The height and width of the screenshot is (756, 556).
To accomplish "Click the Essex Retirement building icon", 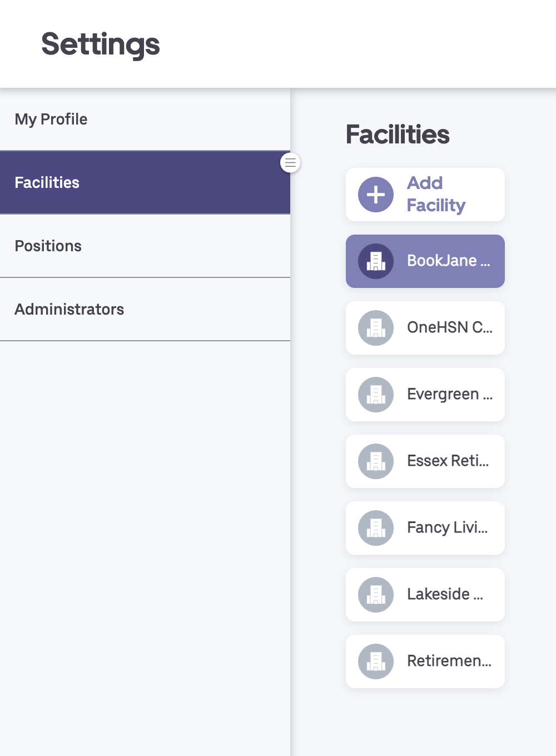I will pyautogui.click(x=375, y=461).
